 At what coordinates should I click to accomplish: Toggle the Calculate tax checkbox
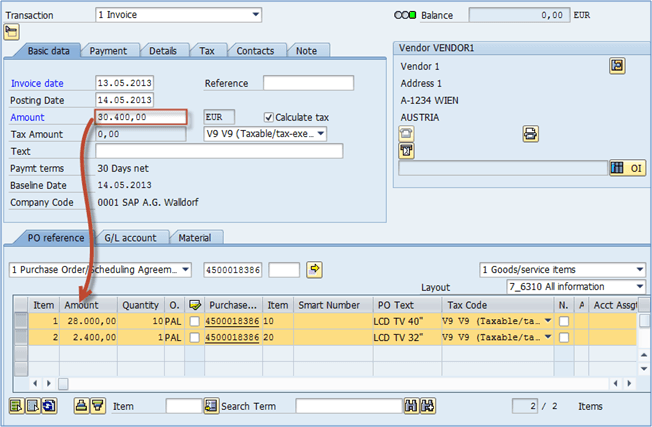(x=269, y=117)
